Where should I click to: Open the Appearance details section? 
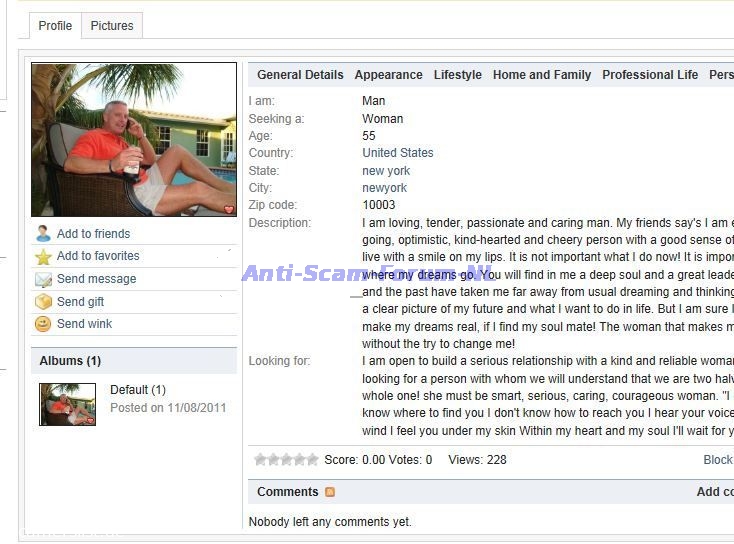(x=389, y=75)
